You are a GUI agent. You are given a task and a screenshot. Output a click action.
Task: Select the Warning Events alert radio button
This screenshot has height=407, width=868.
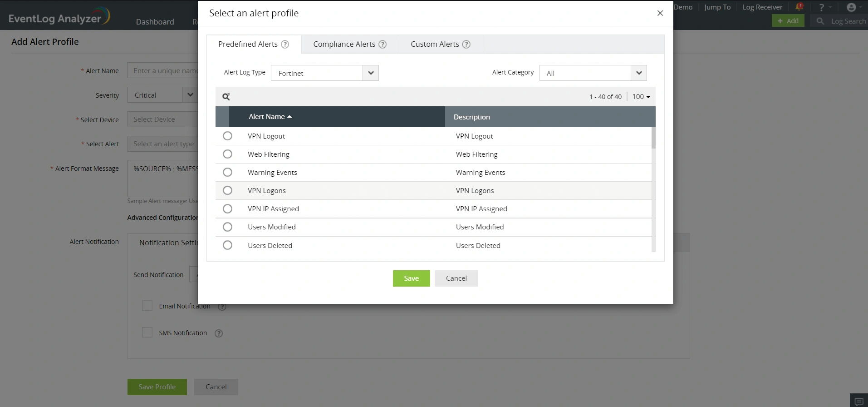[x=227, y=172]
